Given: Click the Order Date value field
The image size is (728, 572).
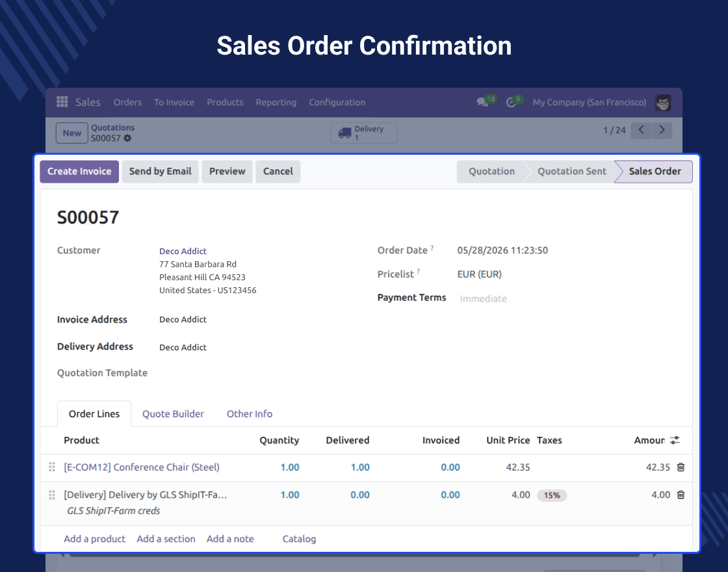Looking at the screenshot, I should pyautogui.click(x=502, y=250).
